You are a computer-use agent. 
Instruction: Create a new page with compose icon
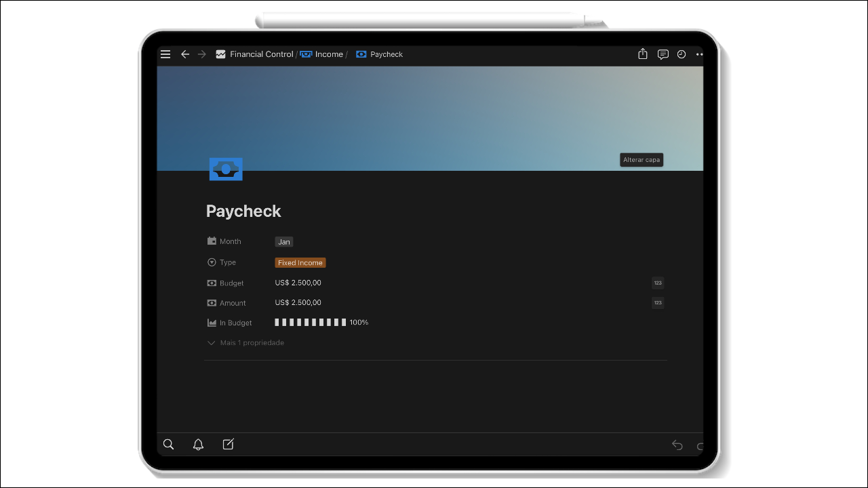[x=229, y=444]
